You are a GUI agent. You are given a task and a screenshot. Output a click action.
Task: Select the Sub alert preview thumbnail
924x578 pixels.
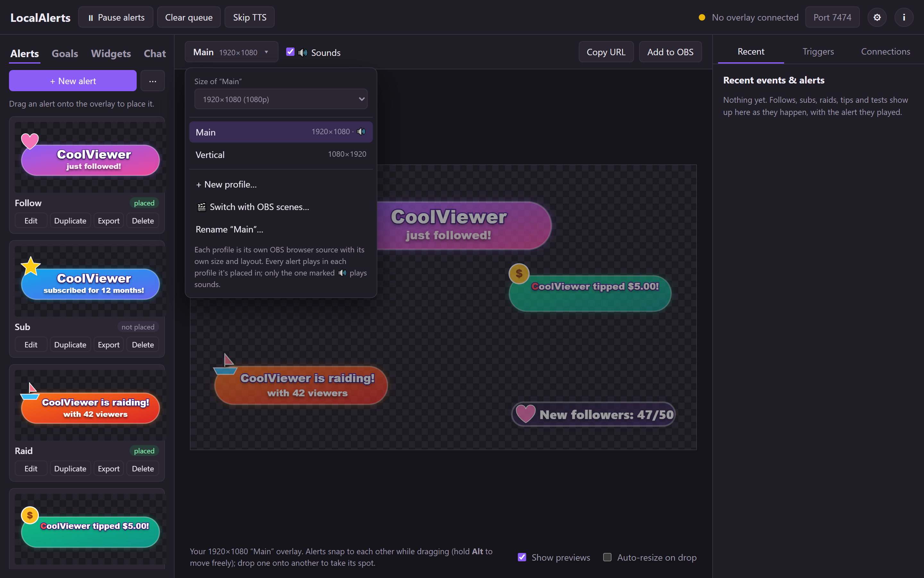click(x=90, y=281)
